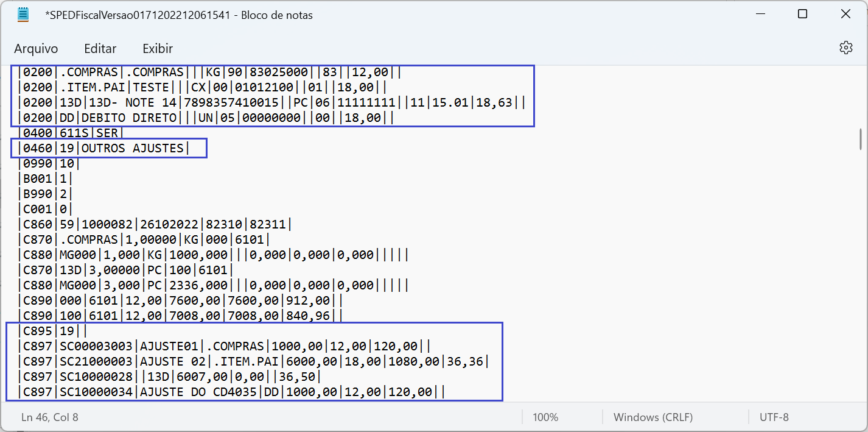Click the vertical scrollbar thumb
This screenshot has width=868, height=432.
[861, 139]
